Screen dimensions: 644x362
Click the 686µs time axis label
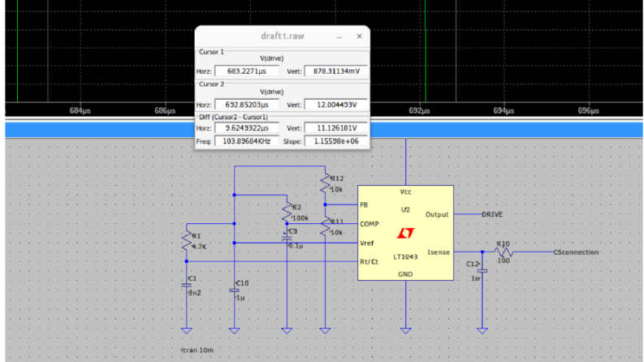tap(165, 110)
